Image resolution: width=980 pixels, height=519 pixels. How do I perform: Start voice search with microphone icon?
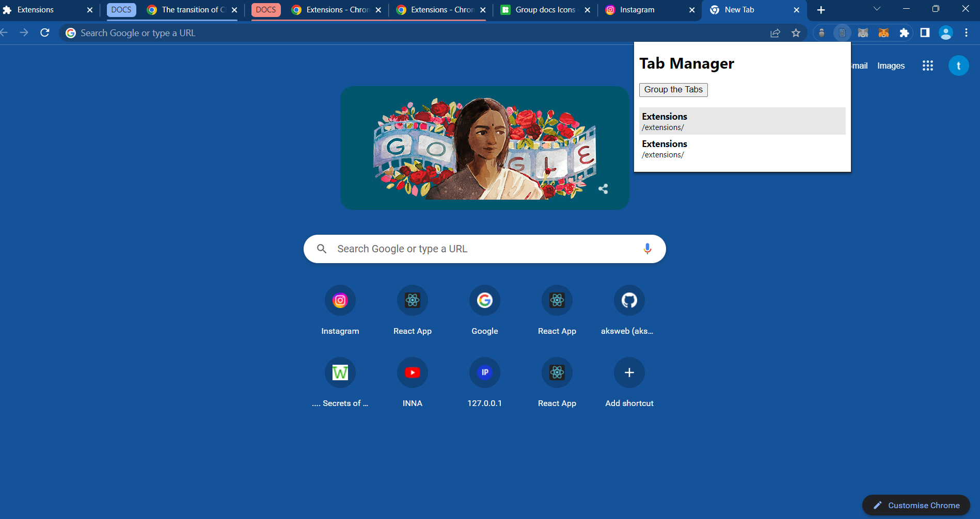[x=647, y=249]
